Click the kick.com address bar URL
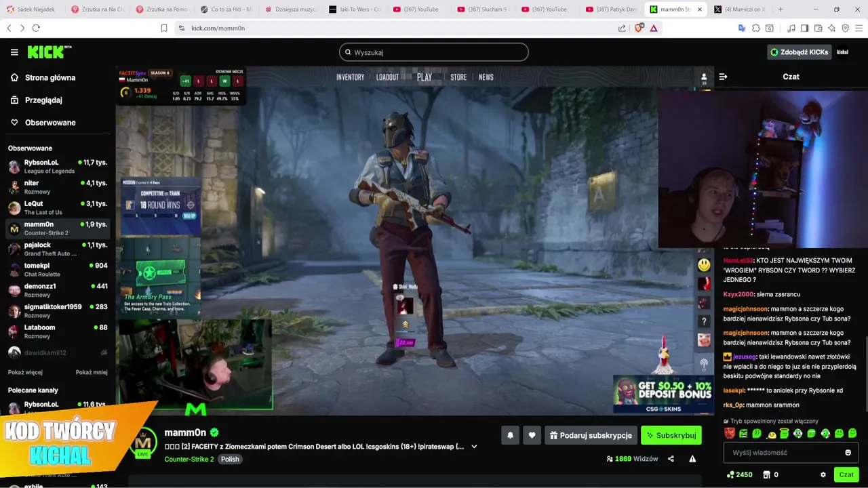The height and width of the screenshot is (488, 868). (218, 28)
